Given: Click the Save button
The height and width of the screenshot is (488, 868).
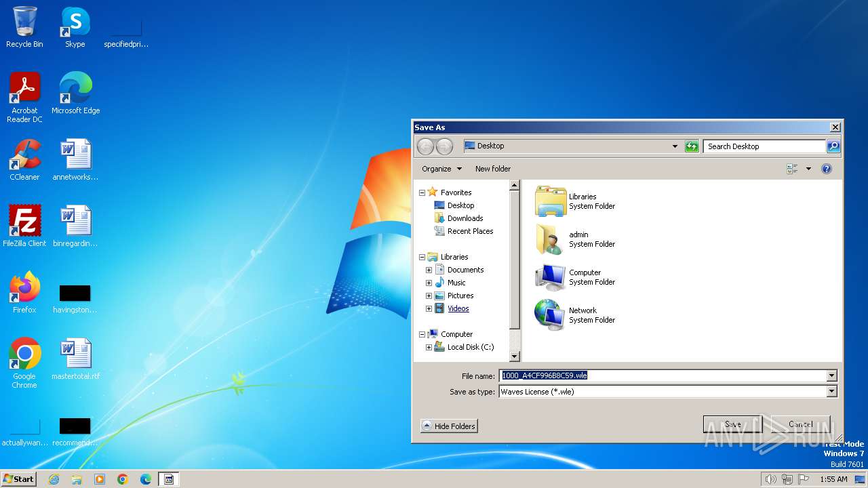Looking at the screenshot, I should point(732,424).
